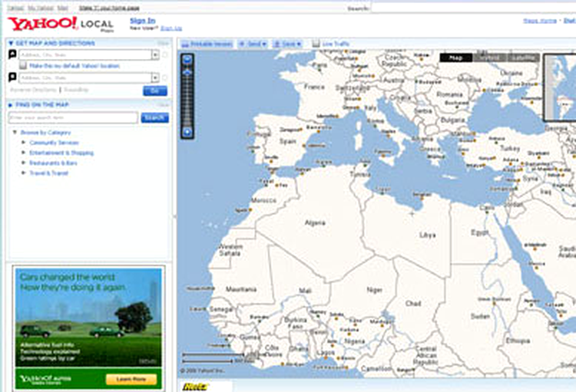Click the Travel & Transit link

tap(49, 173)
